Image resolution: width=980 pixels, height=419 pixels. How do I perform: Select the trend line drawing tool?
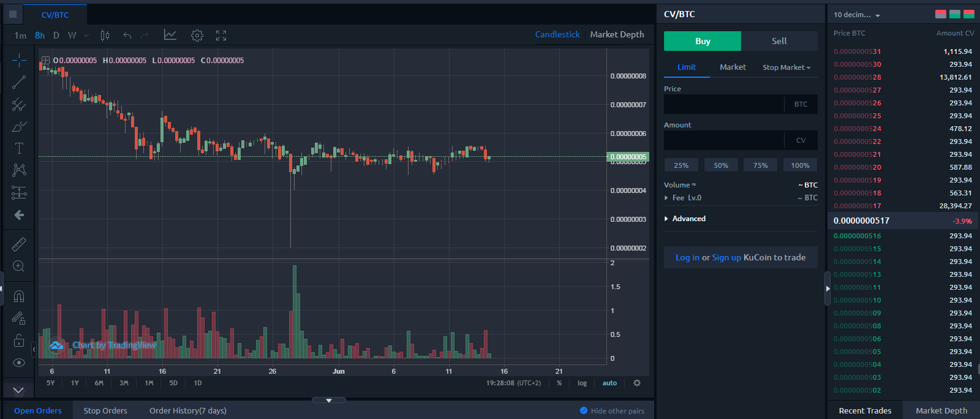19,82
